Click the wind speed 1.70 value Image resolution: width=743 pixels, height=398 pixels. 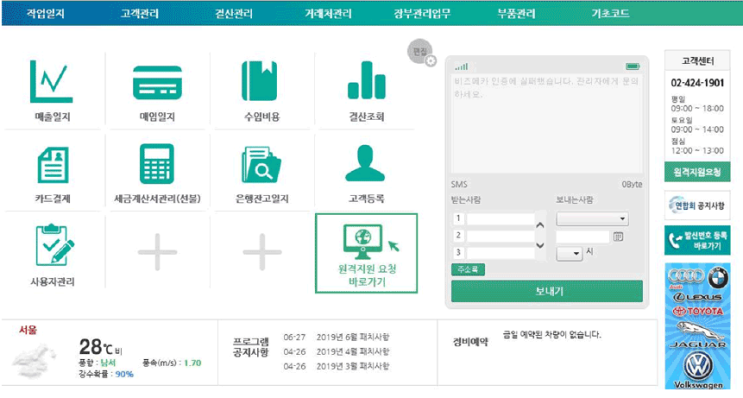coord(192,363)
